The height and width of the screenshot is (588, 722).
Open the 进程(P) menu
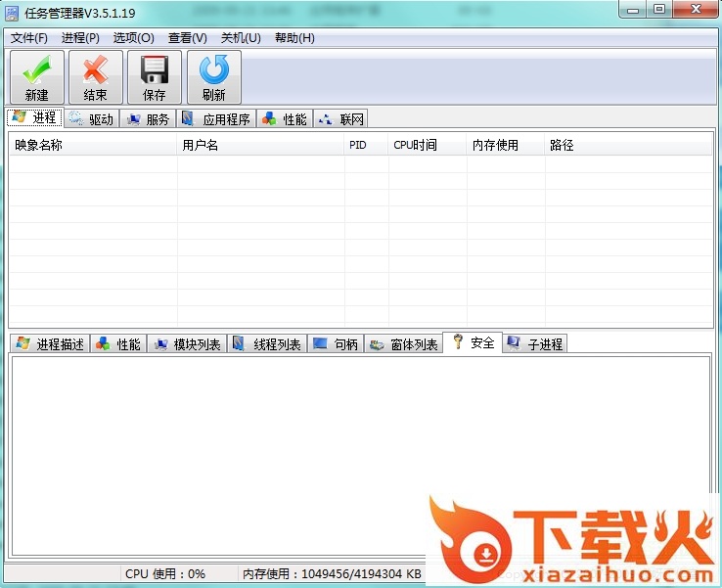point(80,38)
